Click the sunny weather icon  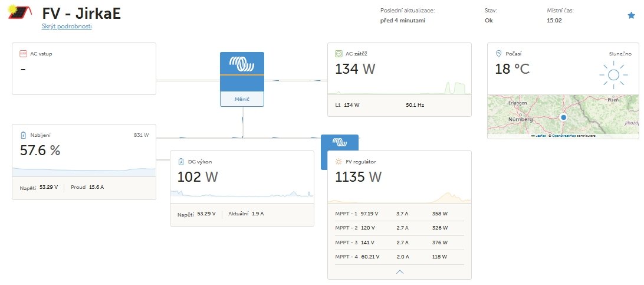(x=613, y=75)
